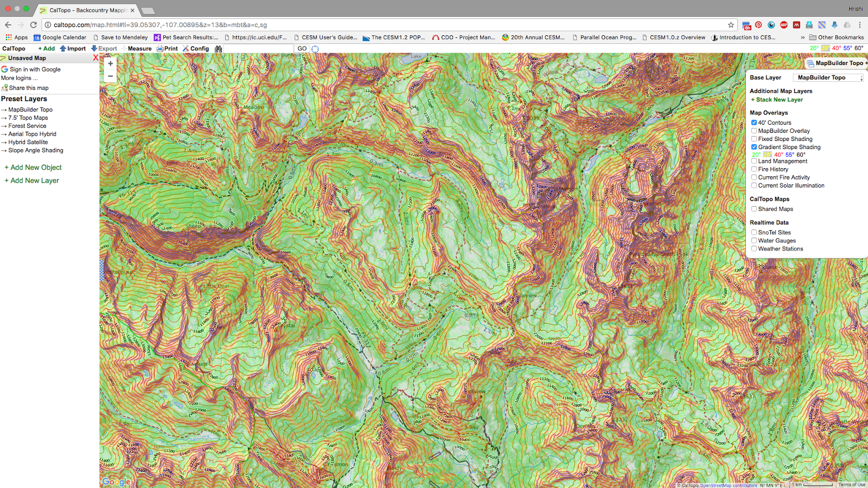Image resolution: width=868 pixels, height=488 pixels.
Task: Open the Config menu
Action: [196, 49]
